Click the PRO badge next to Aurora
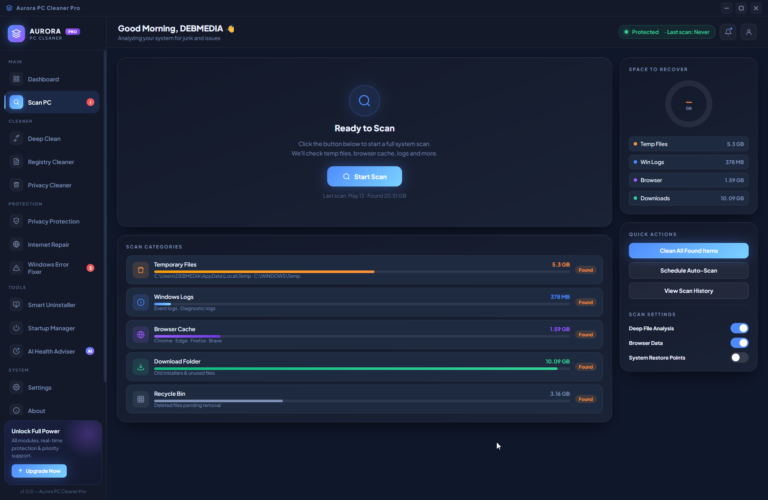 [x=72, y=31]
